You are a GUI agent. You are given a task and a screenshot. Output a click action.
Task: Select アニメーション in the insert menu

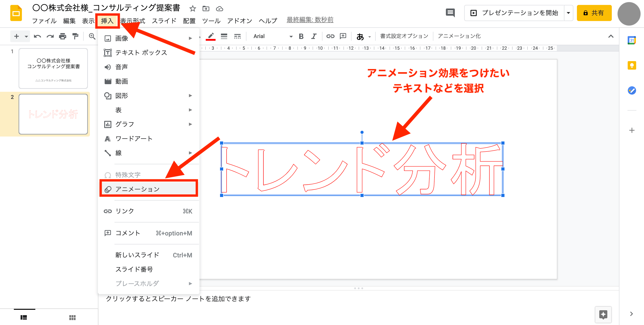click(x=149, y=189)
